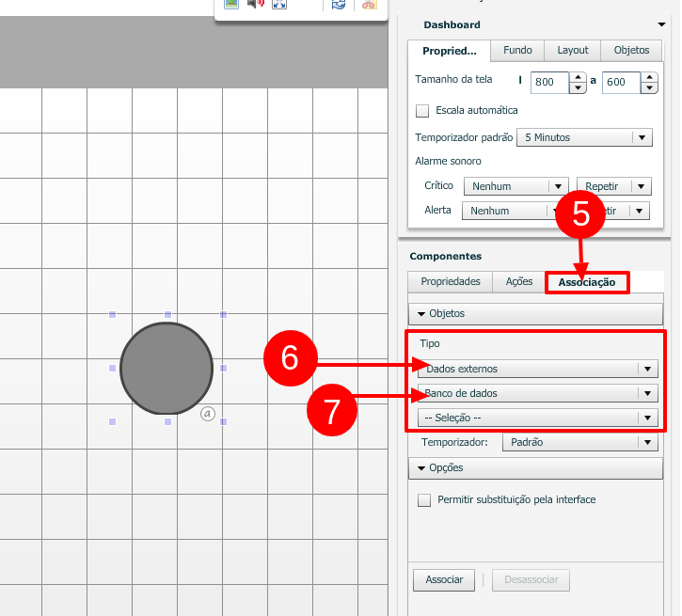Open the Alerta repeat dropdown arrow
The width and height of the screenshot is (682, 616).
click(639, 211)
